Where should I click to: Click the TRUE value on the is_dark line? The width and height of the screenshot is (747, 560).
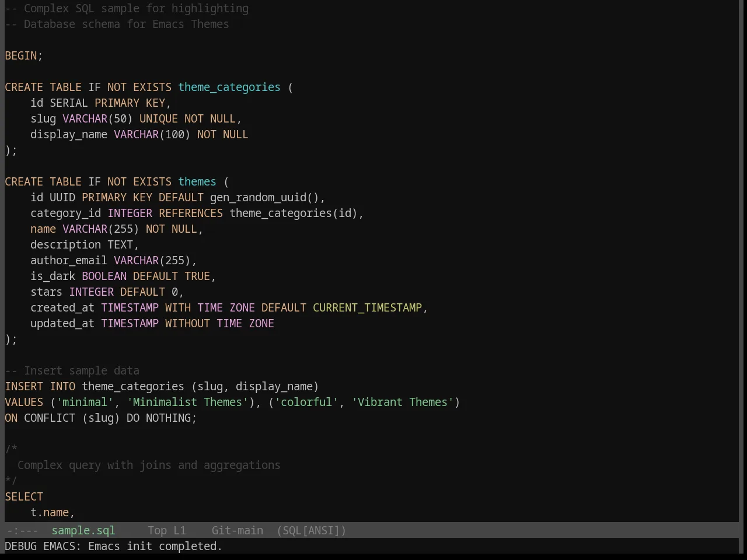point(197,276)
